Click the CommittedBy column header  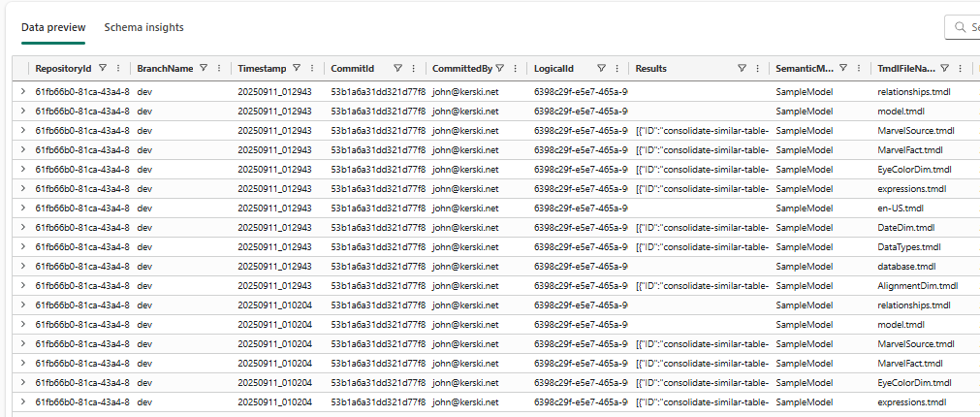click(461, 69)
